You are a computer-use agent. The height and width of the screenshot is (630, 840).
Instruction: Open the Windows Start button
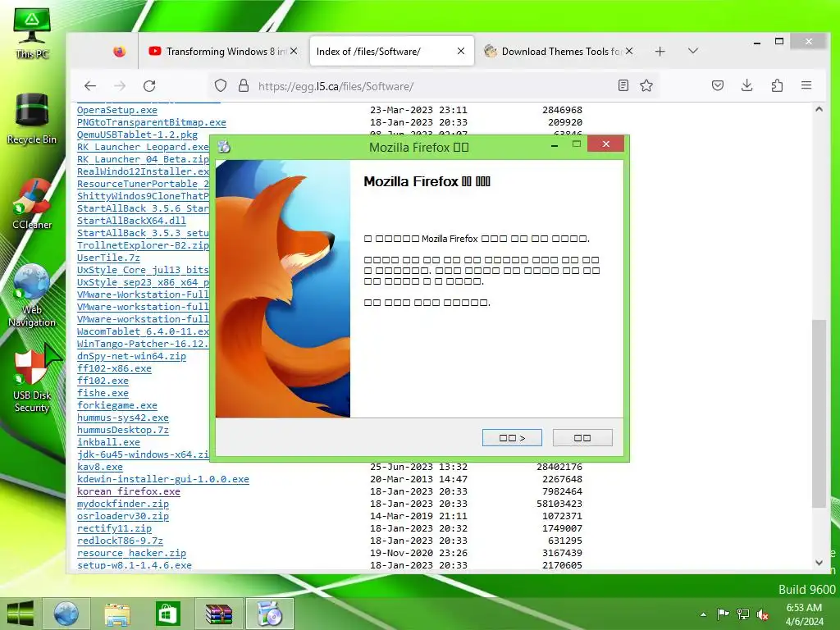tap(21, 614)
